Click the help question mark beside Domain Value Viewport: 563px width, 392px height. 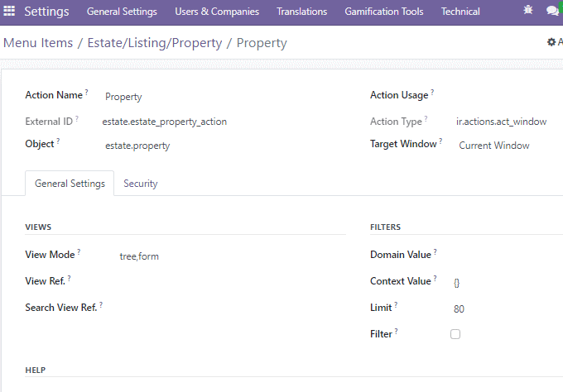pos(435,251)
